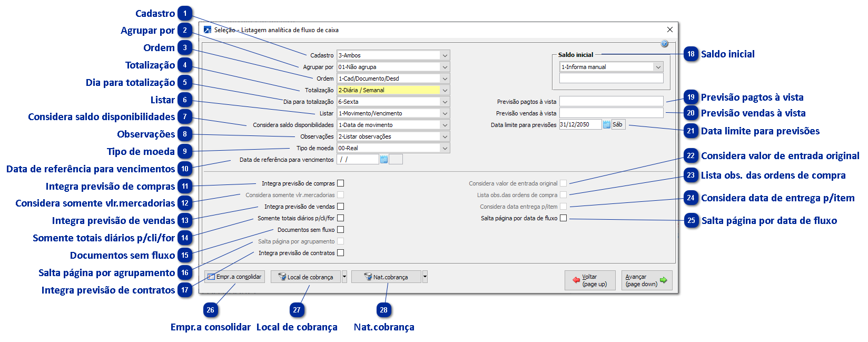Click the Sáb weekday box
Image resolution: width=868 pixels, height=342 pixels.
[618, 125]
